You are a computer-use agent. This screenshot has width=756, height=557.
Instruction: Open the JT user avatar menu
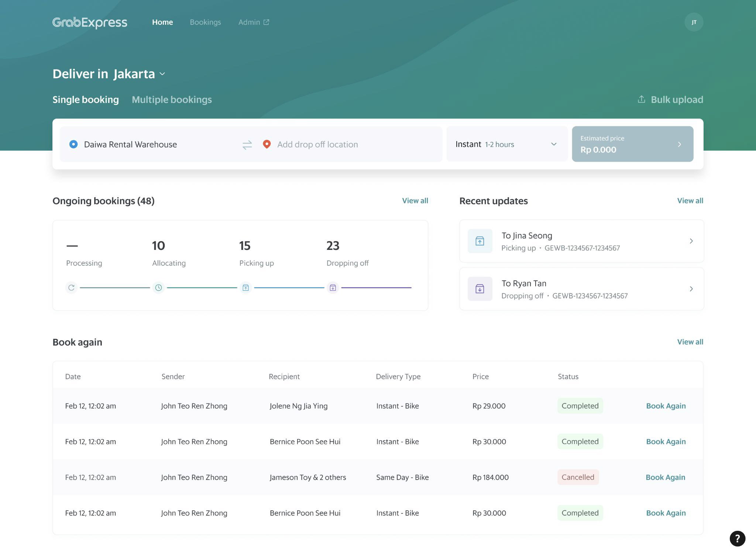coord(694,22)
